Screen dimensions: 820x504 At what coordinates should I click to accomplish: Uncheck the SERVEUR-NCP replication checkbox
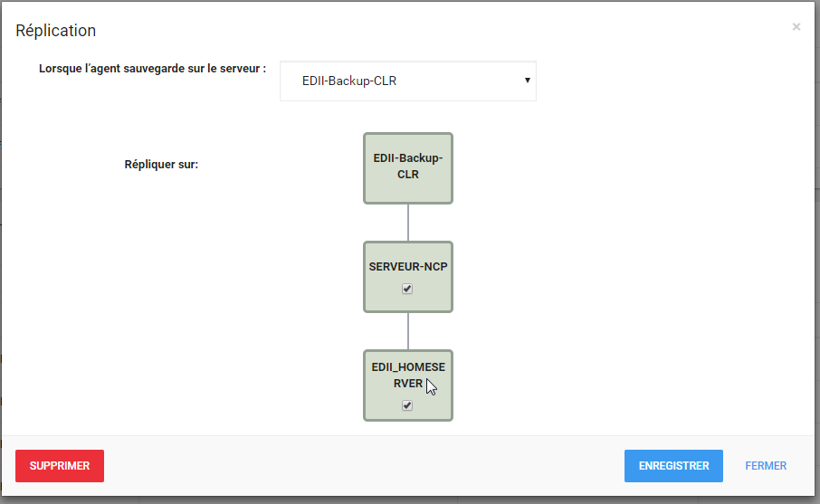coord(407,289)
